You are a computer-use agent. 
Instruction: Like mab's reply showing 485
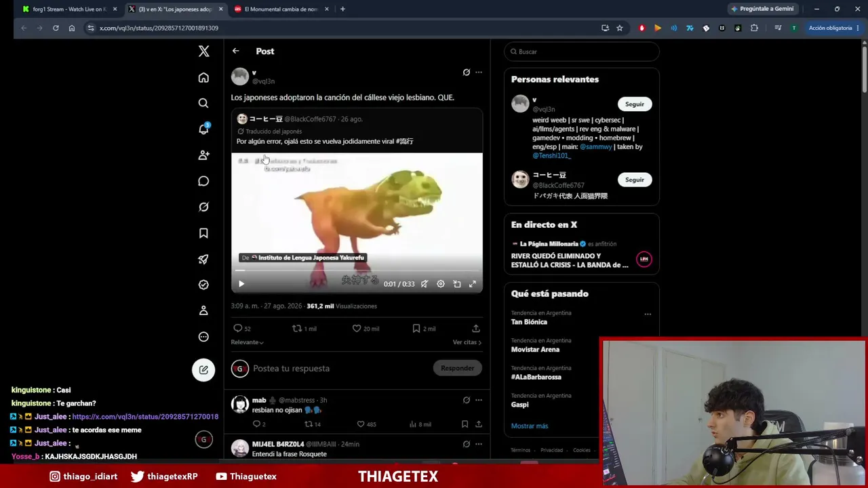tap(367, 424)
